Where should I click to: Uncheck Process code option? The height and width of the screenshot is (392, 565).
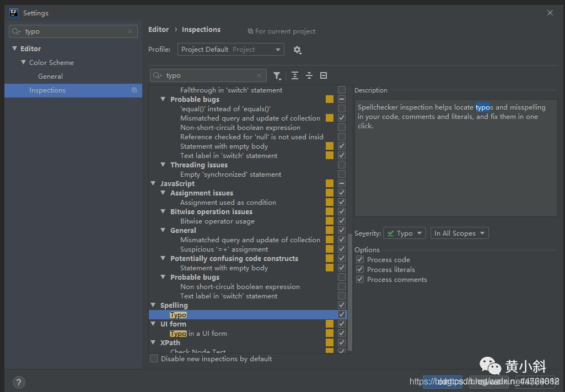[360, 259]
